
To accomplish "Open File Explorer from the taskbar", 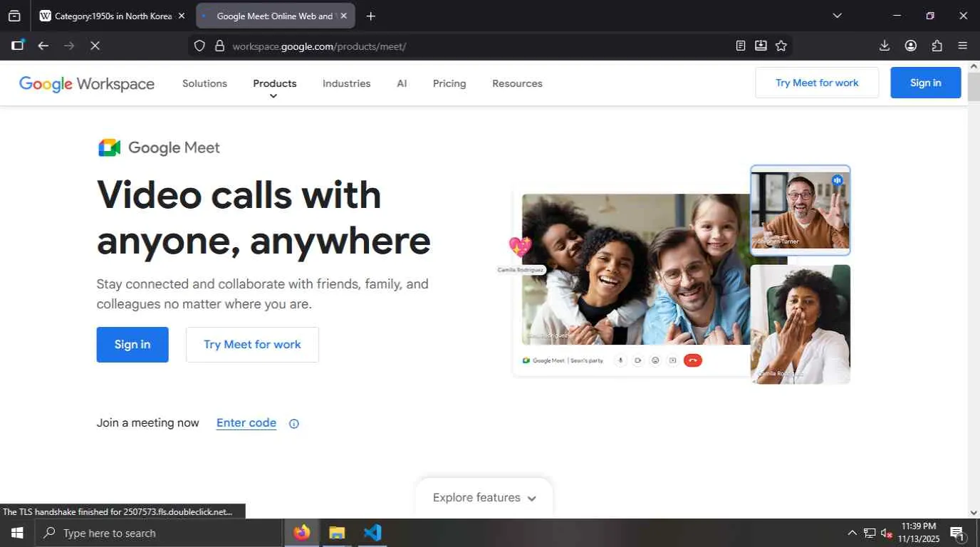I will click(x=337, y=533).
